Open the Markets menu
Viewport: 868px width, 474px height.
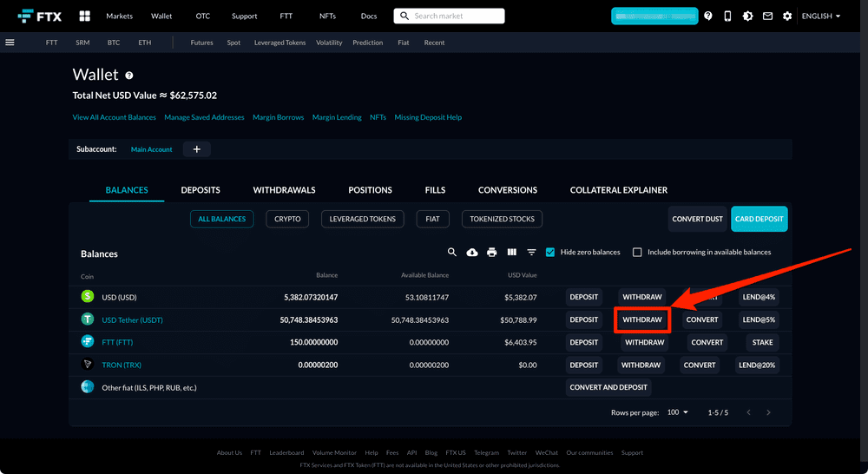tap(120, 16)
